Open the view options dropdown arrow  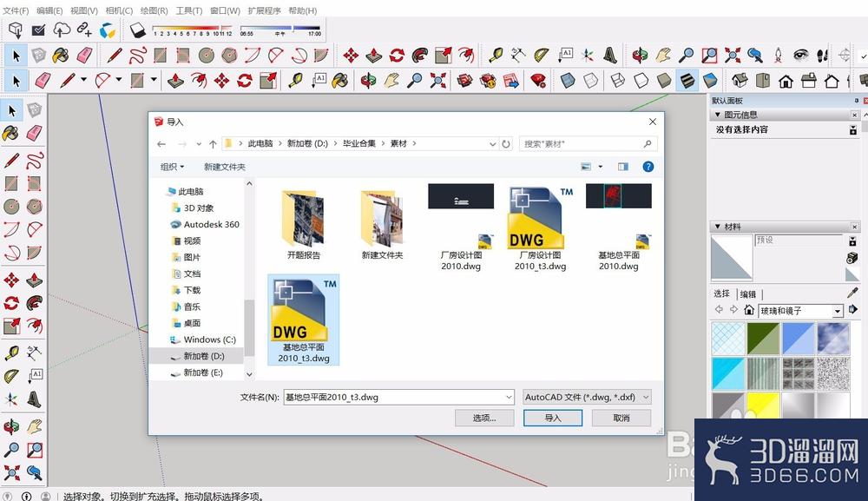[600, 167]
